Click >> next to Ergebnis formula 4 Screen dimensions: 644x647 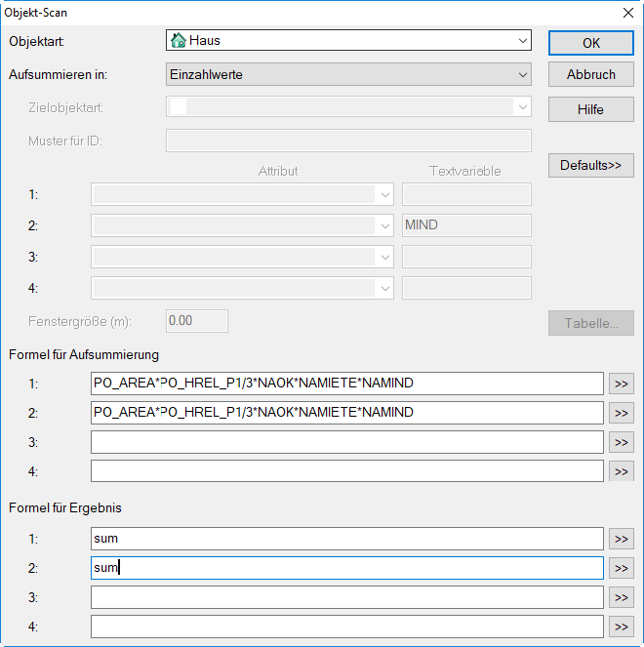click(x=622, y=627)
